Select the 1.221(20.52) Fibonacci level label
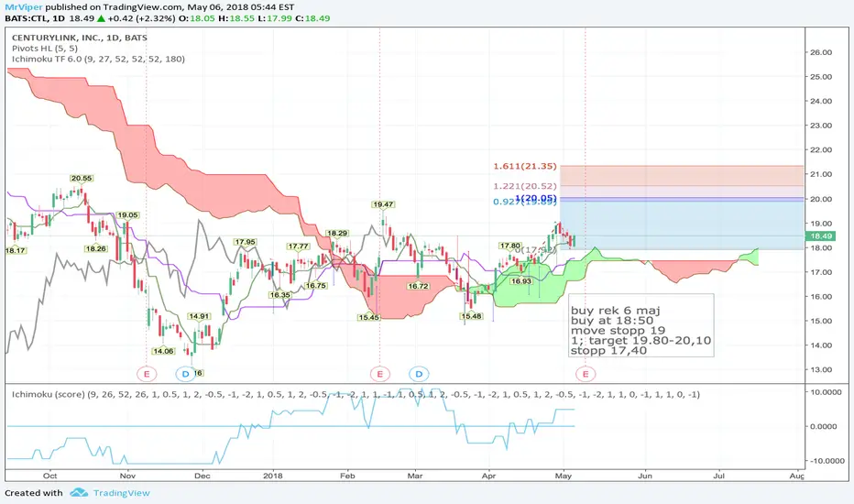 click(525, 186)
